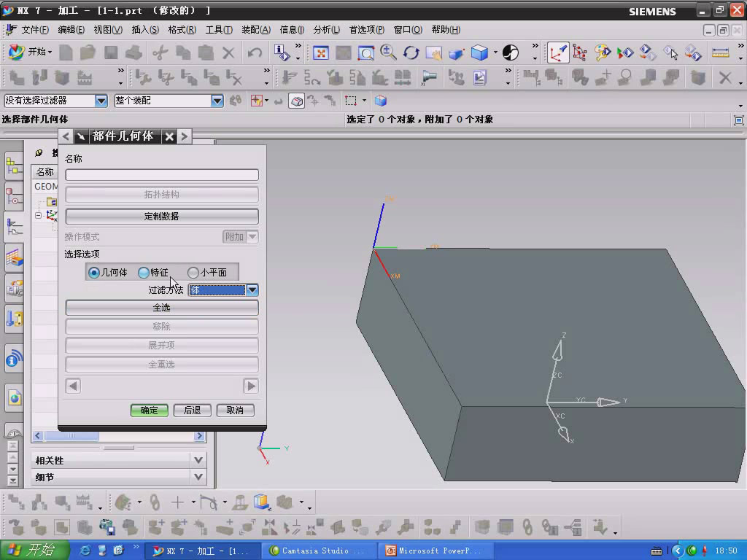The image size is (747, 560).
Task: Open the Web browser sidebar globe icon
Action: 15,397
